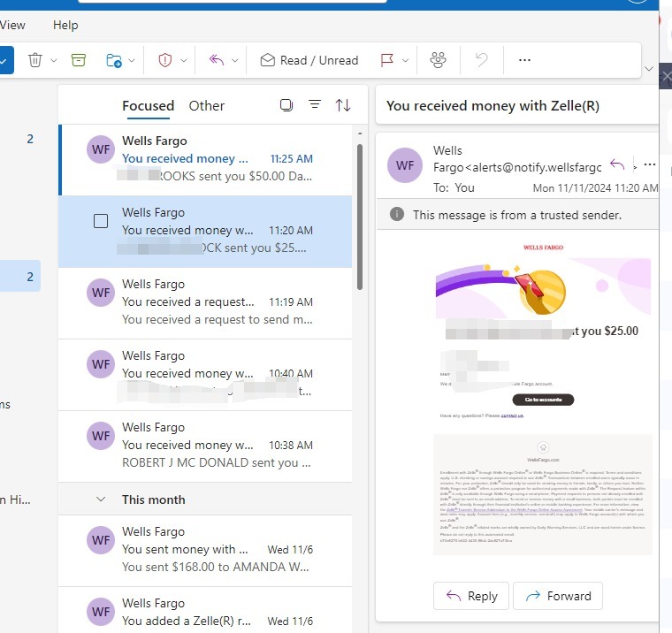
Task: Click the sort order arrows icon
Action: tap(343, 105)
